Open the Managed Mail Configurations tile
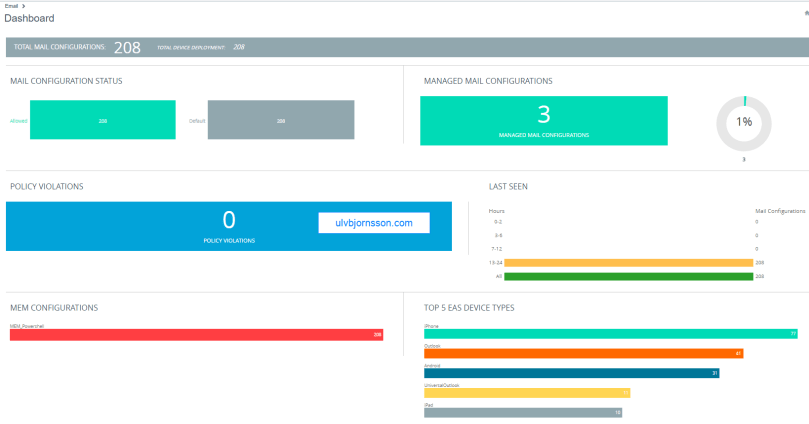Image resolution: width=809 pixels, height=424 pixels. [543, 120]
